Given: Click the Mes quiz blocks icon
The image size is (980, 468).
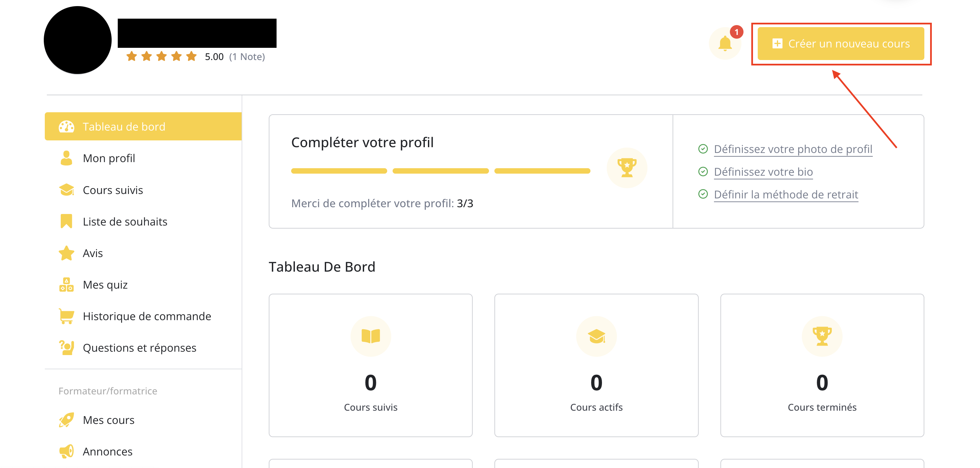Looking at the screenshot, I should pyautogui.click(x=66, y=285).
